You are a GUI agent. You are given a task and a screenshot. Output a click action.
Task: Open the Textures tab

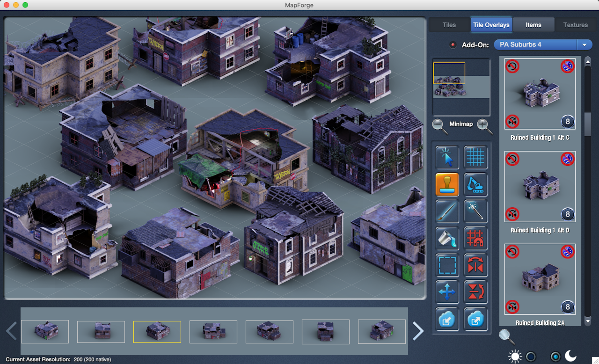pyautogui.click(x=575, y=25)
